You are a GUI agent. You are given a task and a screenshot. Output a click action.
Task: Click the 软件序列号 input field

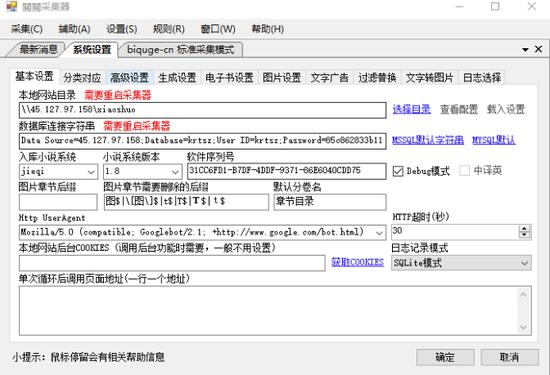[287, 171]
